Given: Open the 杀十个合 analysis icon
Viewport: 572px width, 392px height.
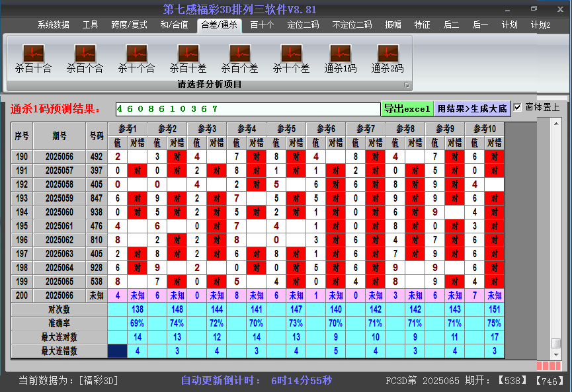Looking at the screenshot, I should click(136, 59).
